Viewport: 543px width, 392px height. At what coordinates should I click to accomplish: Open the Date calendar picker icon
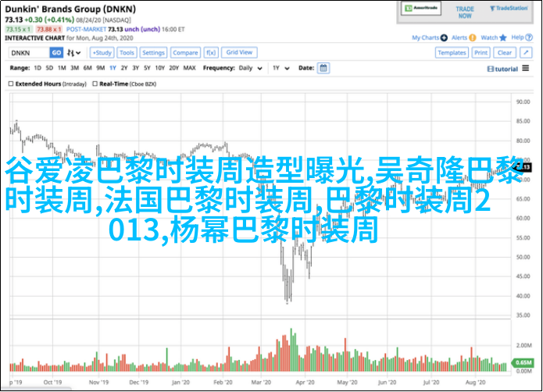coord(323,68)
